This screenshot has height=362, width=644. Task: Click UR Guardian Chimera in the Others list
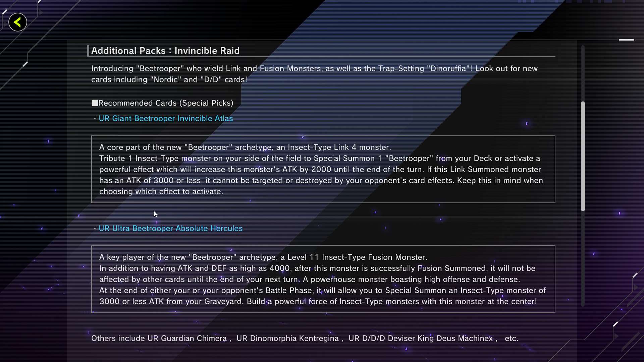pyautogui.click(x=187, y=339)
